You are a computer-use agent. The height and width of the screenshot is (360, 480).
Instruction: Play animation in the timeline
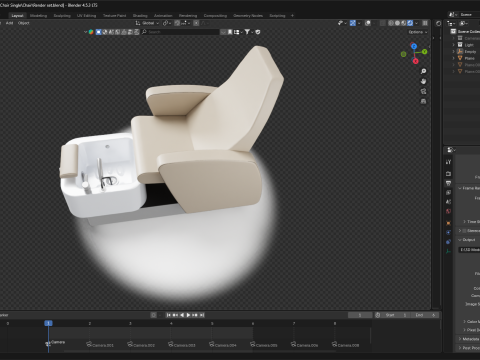click(x=188, y=315)
